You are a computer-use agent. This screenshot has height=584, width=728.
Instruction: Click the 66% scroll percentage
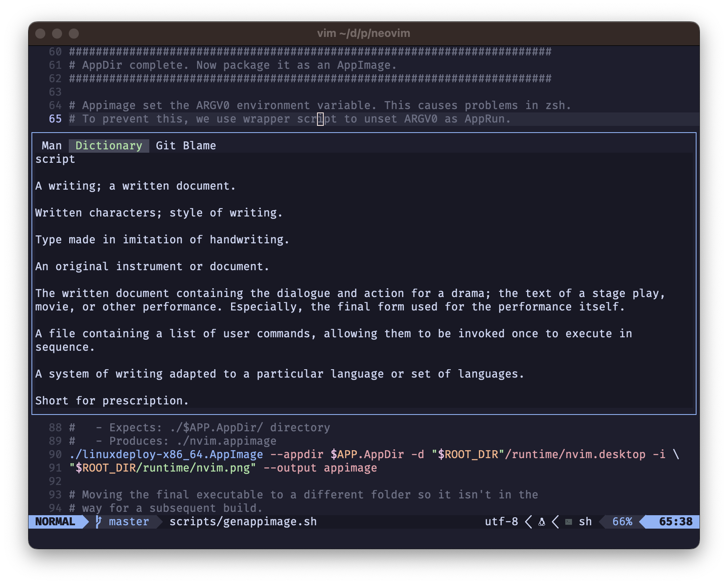pos(622,521)
